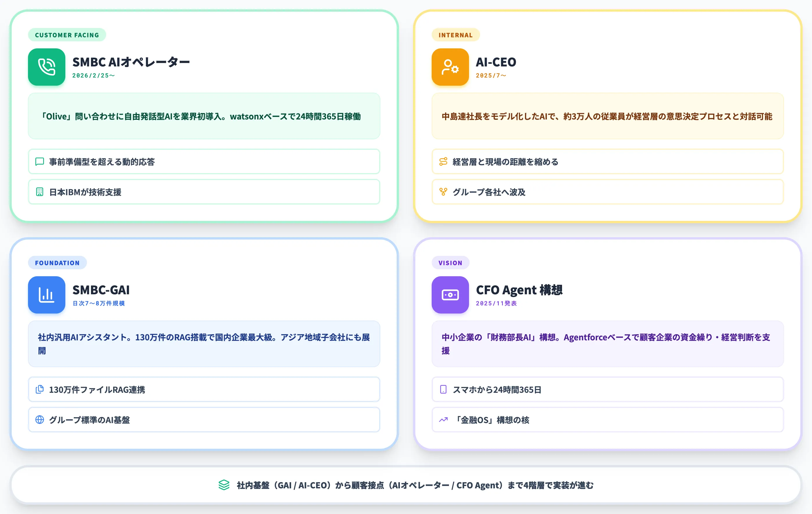Screen dimensions: 812x514
Task: Click the グループ各社へ波及 row
Action: (608, 192)
